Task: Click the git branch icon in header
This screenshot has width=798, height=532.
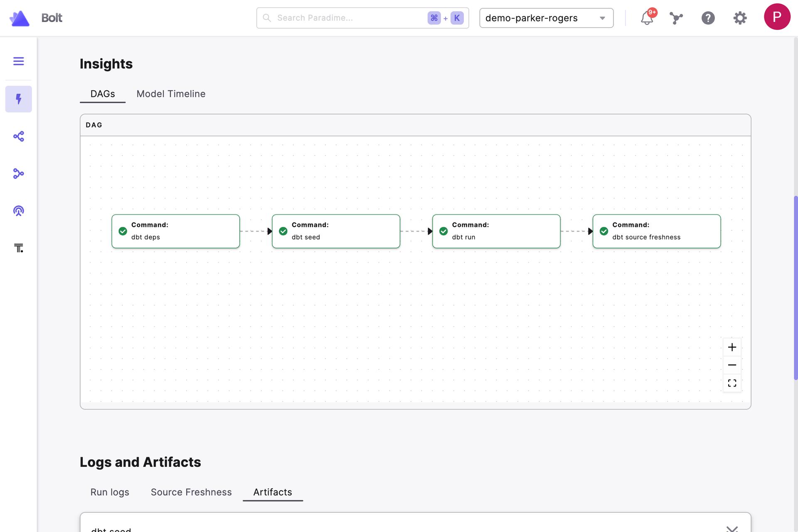Action: coord(676,18)
